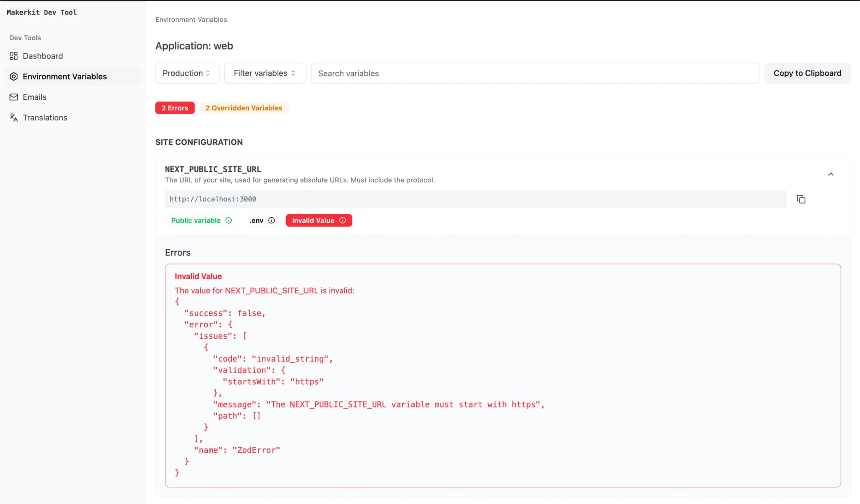Open Emails via the envelope icon
Image resolution: width=860 pixels, height=504 pixels.
[14, 97]
